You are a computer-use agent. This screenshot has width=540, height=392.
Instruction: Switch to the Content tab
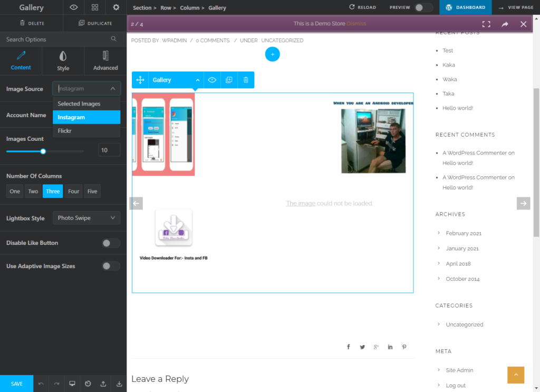tap(21, 61)
